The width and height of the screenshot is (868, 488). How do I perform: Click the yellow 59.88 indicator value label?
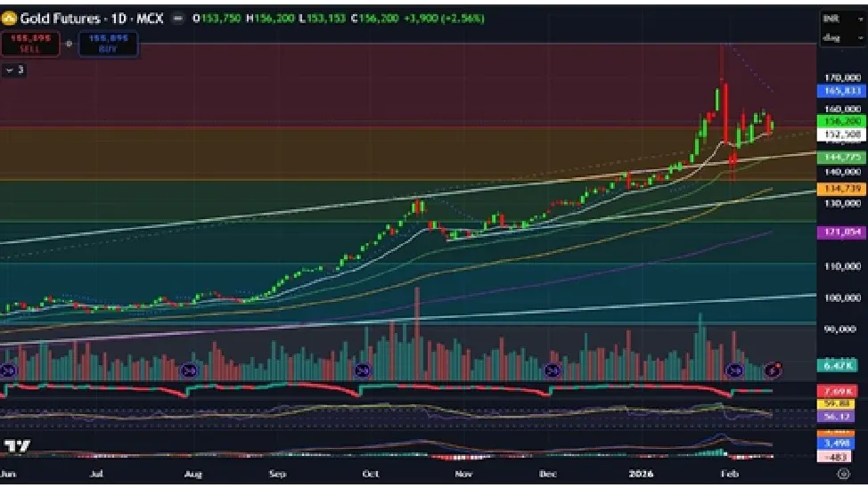point(837,404)
